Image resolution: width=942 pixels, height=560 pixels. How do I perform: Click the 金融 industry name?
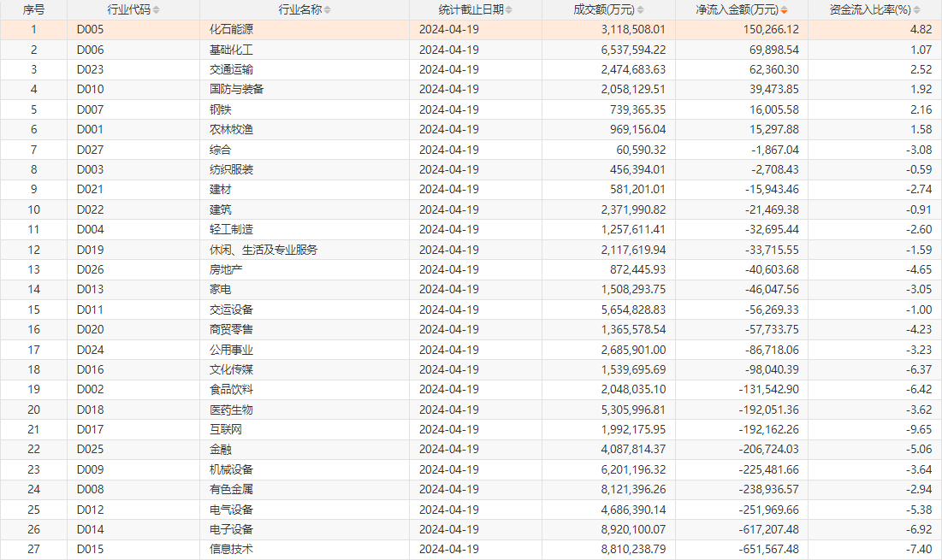coord(220,449)
